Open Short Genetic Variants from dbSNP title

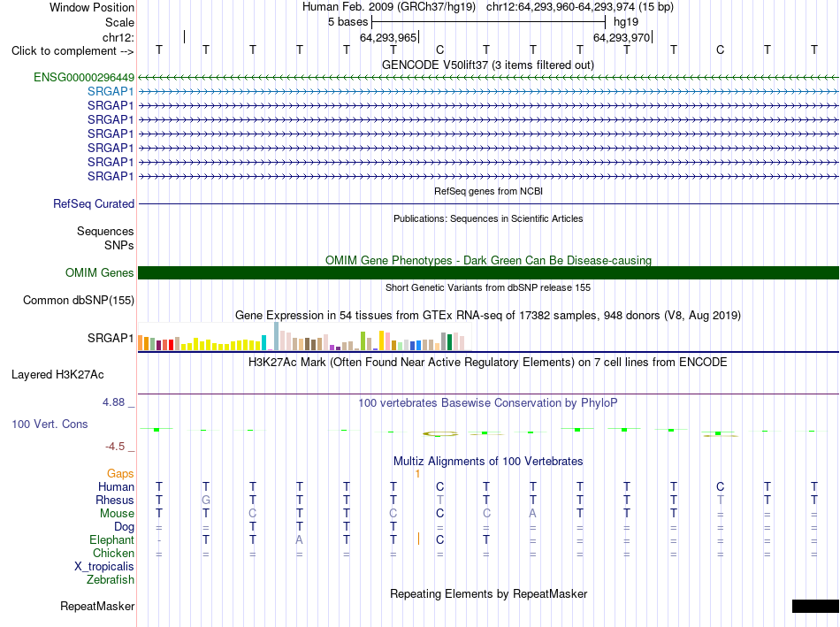pos(488,287)
